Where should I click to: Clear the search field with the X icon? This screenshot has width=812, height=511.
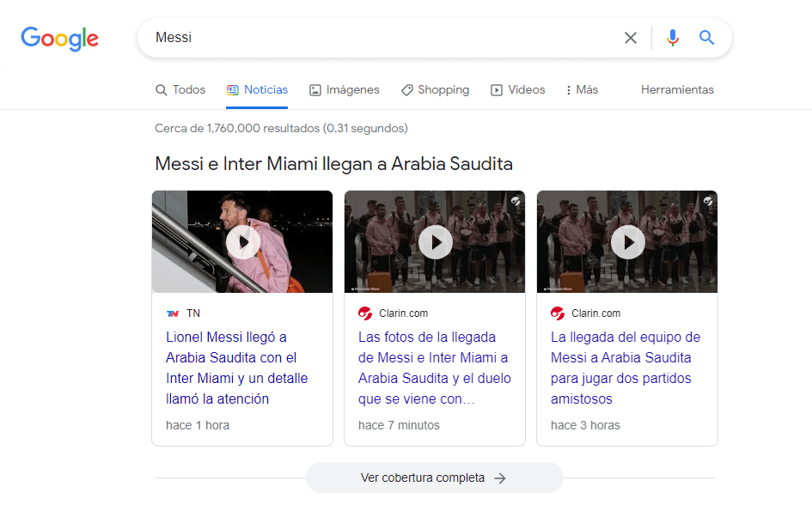pyautogui.click(x=631, y=37)
